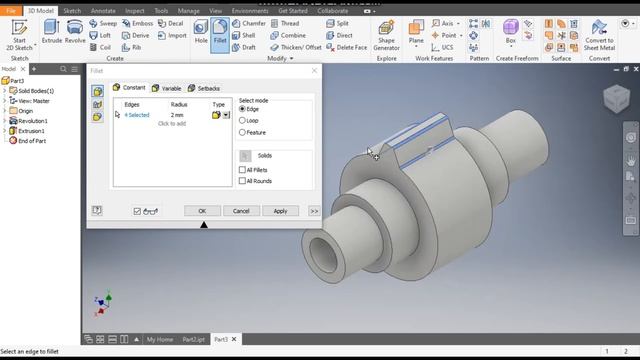The height and width of the screenshot is (360, 640).
Task: Expand Solid Bodies(1) node
Action: point(4,91)
